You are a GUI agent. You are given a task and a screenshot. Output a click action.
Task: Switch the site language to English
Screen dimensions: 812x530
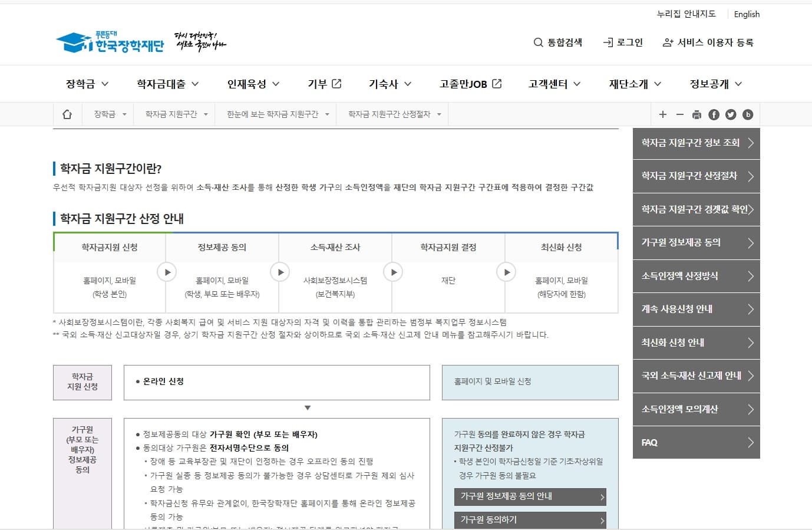[x=746, y=14]
